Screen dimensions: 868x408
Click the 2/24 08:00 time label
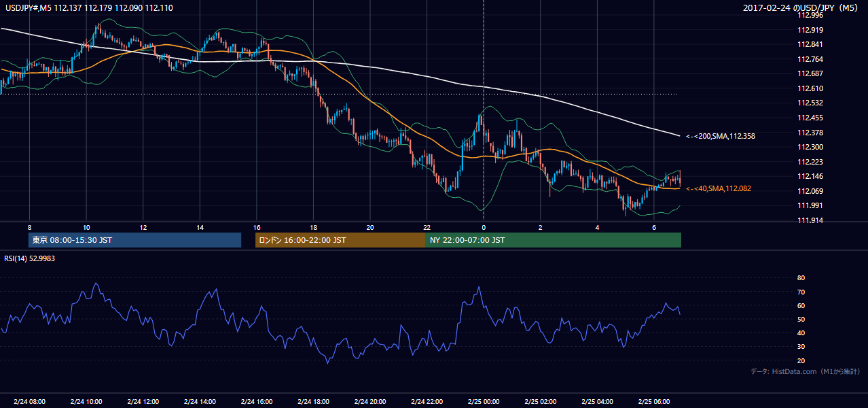point(29,401)
